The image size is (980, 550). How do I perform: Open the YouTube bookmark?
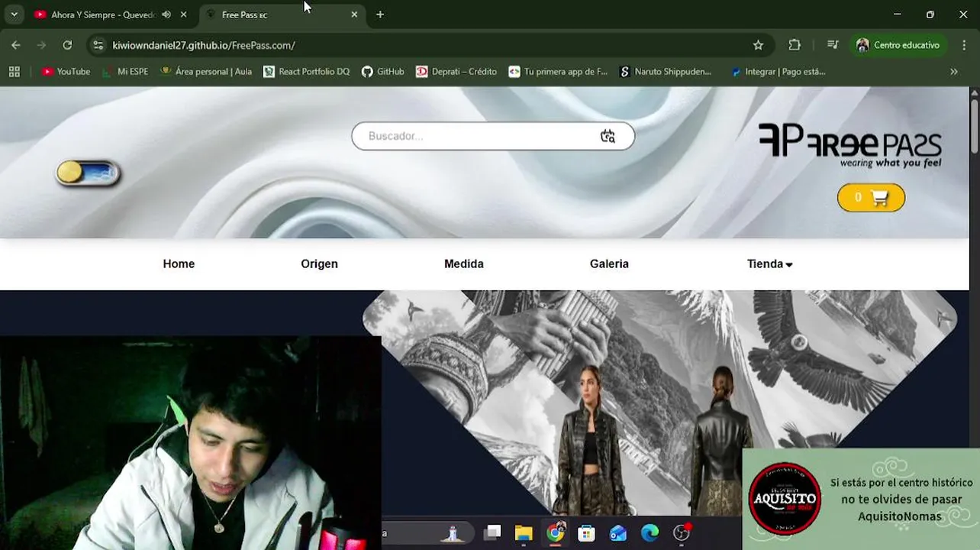click(x=66, y=72)
